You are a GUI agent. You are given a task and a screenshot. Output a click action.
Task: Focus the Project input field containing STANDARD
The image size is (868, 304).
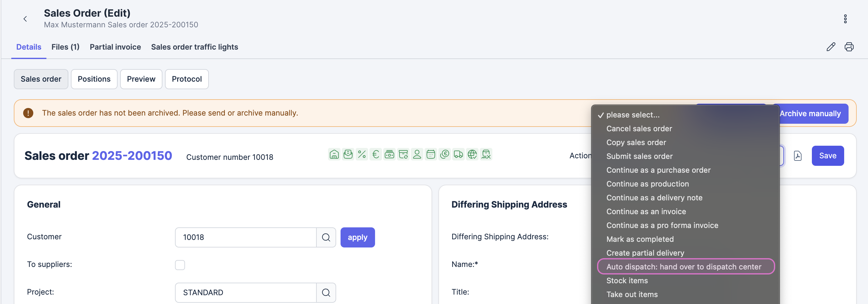coord(246,292)
